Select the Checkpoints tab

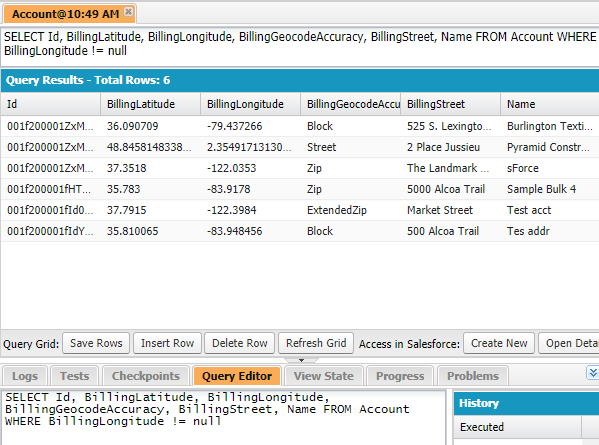pos(146,376)
